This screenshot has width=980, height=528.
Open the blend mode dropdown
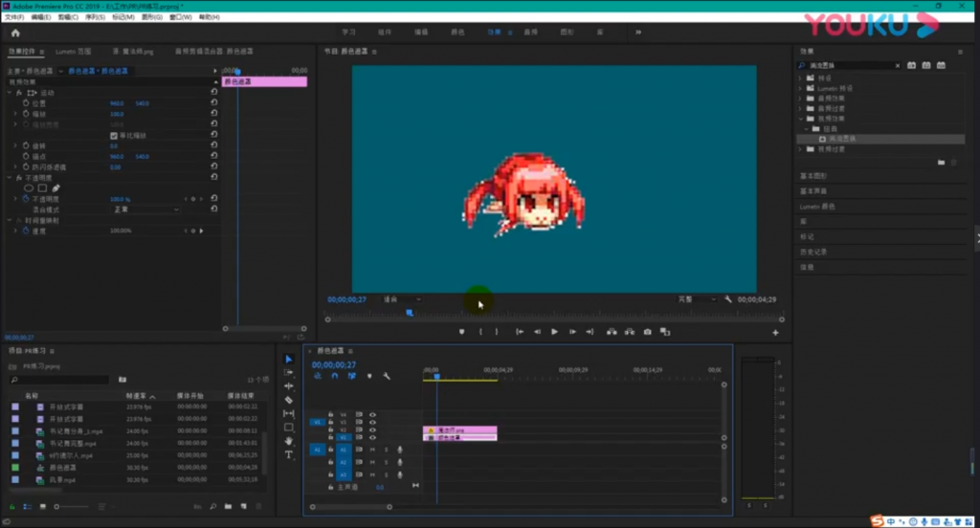[x=145, y=209]
